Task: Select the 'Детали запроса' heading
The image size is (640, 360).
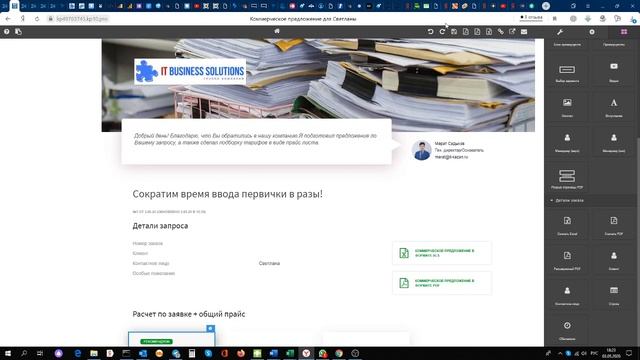Action: [160, 226]
